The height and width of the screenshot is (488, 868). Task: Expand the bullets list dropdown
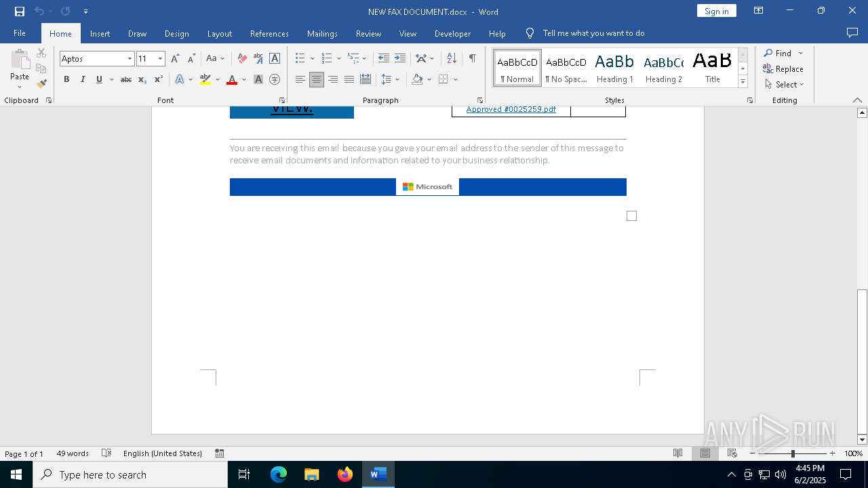[x=312, y=59]
